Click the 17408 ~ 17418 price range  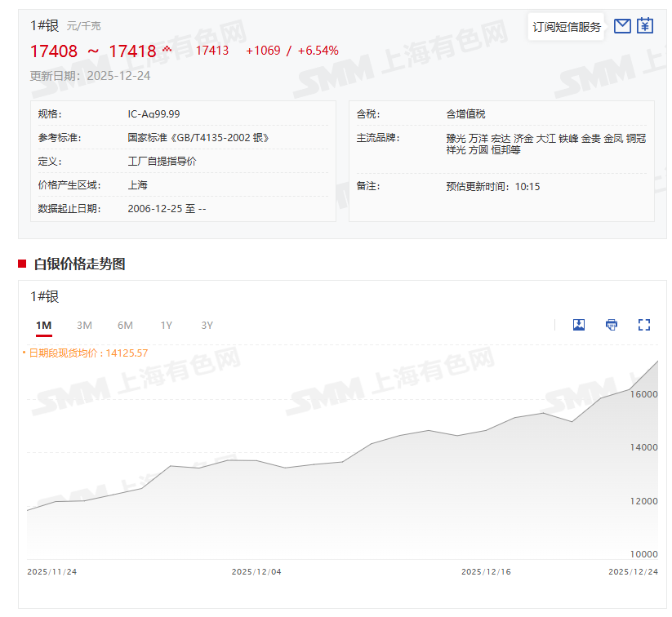[92, 51]
